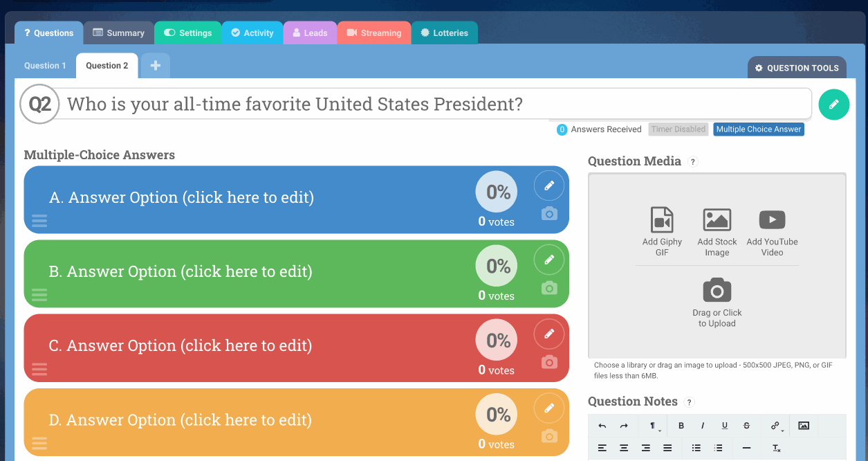Image resolution: width=868 pixels, height=461 pixels.
Task: Toggle bold formatting in Question Notes
Action: click(681, 426)
